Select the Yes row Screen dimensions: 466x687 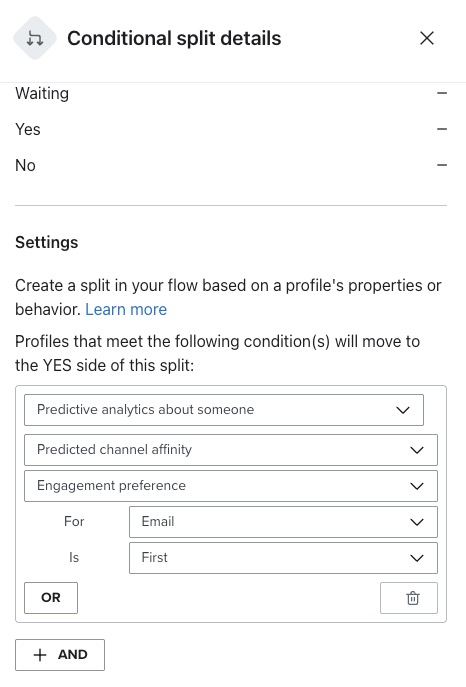tap(231, 129)
